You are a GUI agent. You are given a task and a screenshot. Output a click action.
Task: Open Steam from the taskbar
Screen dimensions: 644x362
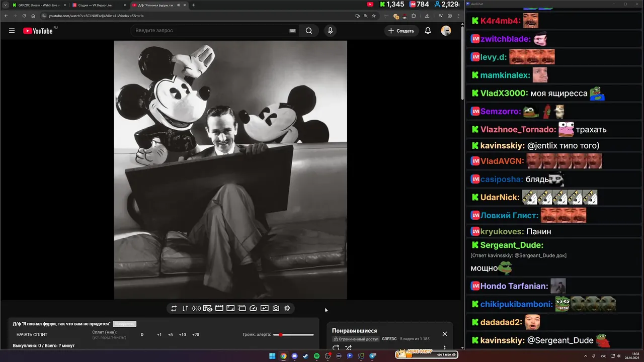pos(305,356)
